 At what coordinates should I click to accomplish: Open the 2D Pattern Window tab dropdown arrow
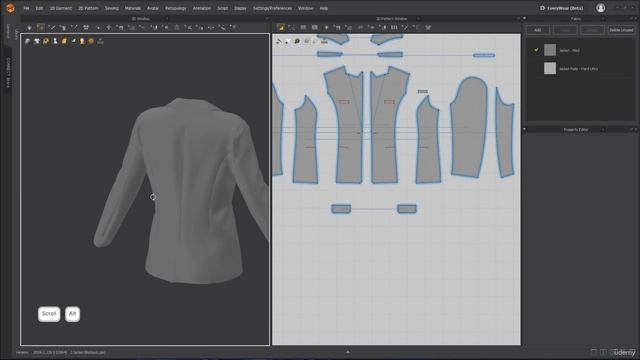click(x=418, y=19)
